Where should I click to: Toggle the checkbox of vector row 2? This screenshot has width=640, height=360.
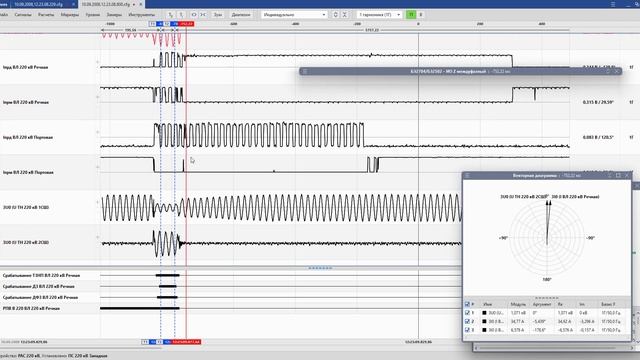point(467,321)
